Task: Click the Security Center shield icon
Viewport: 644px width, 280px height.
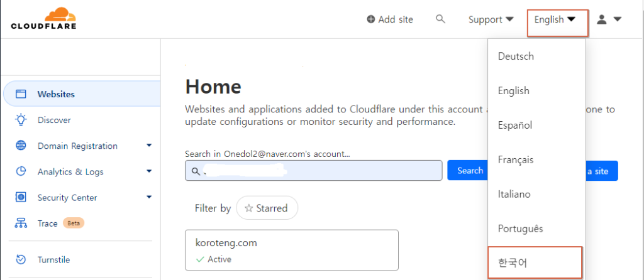Action: 21,197
